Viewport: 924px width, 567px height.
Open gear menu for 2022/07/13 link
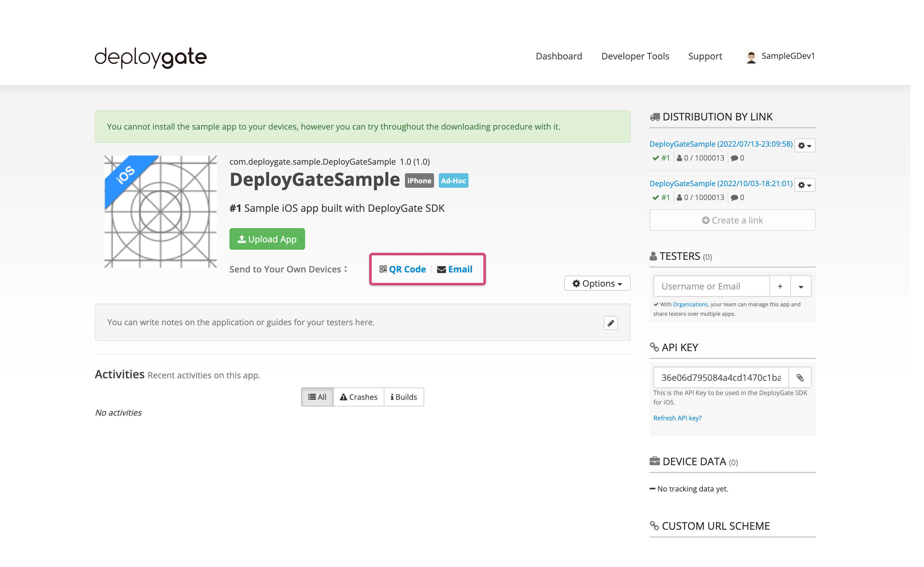(805, 145)
